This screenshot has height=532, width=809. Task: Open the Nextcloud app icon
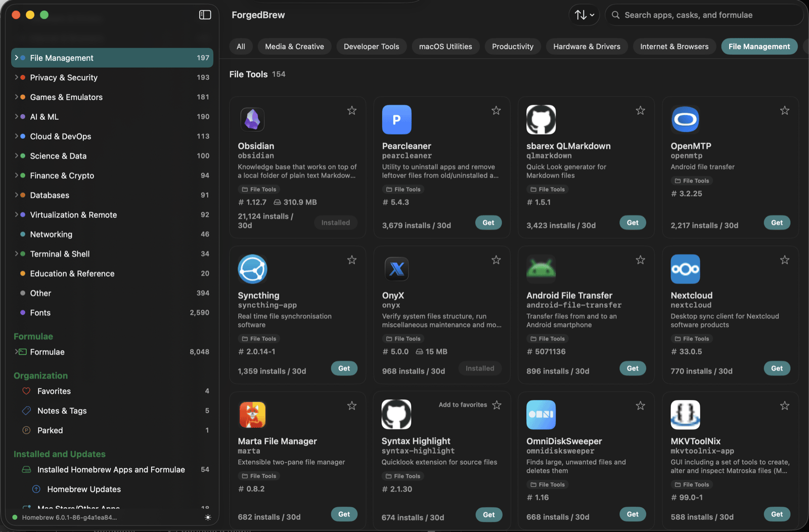[x=685, y=269]
